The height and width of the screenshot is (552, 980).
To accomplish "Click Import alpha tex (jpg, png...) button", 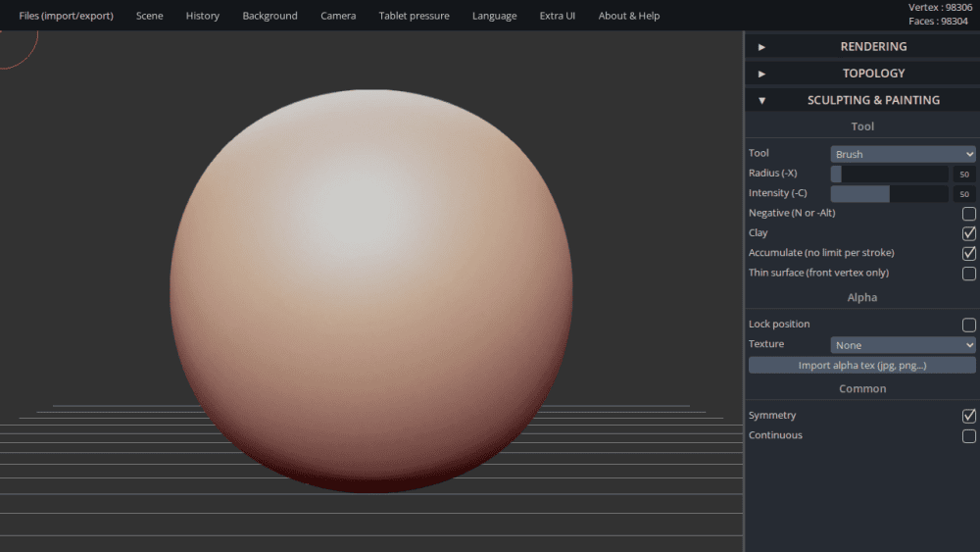I will coord(861,365).
